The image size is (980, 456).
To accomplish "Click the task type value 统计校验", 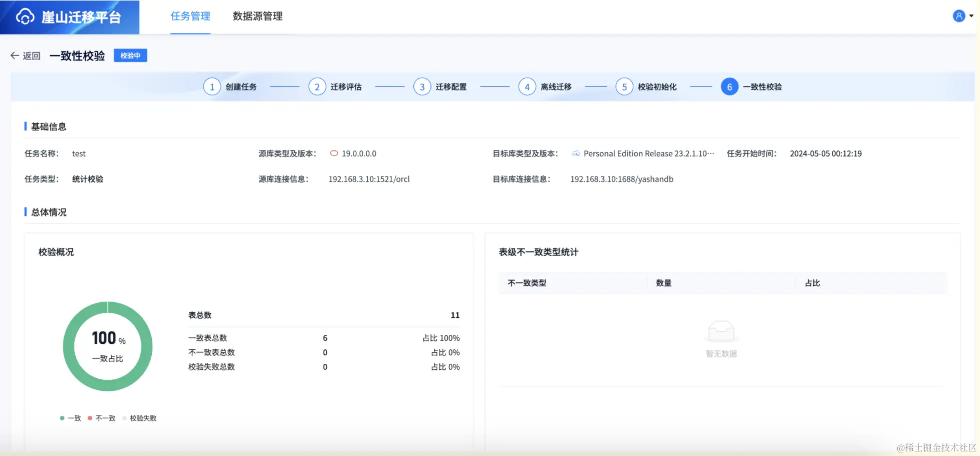I will (88, 179).
